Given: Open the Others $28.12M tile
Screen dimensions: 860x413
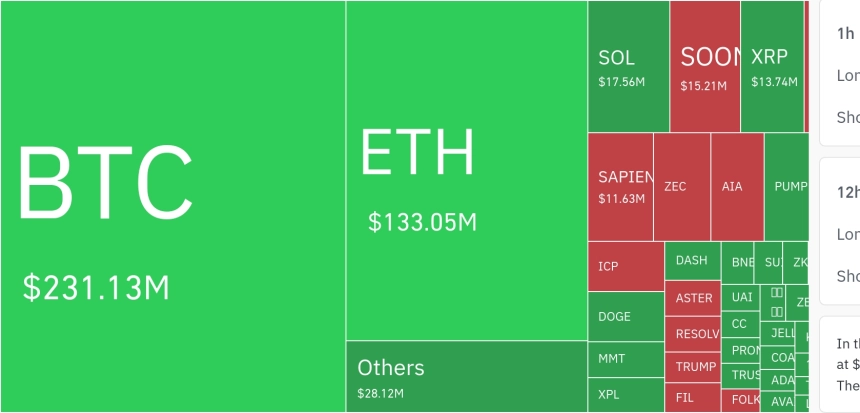Looking at the screenshot, I should pos(466,376).
